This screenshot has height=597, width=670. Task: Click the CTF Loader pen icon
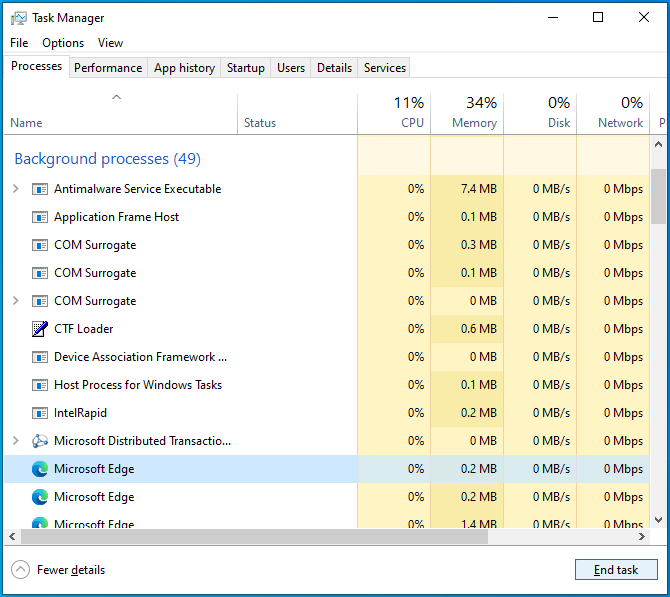tap(40, 329)
